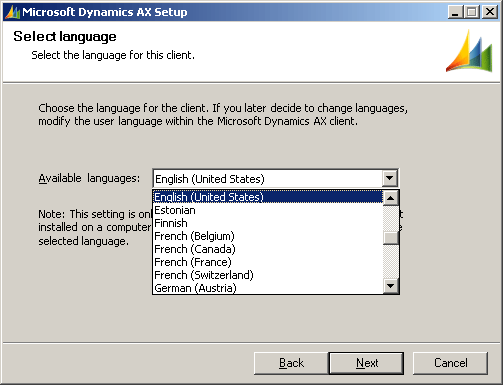Click the Back button

(x=291, y=363)
